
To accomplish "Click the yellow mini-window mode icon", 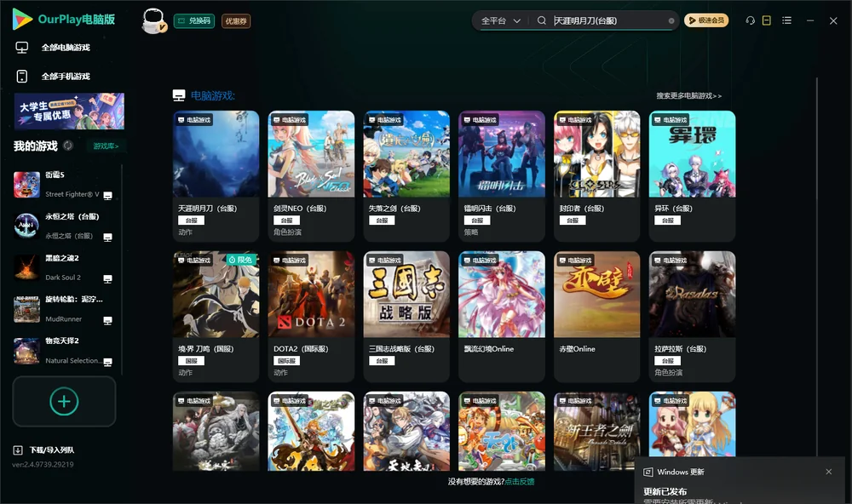I will click(767, 20).
